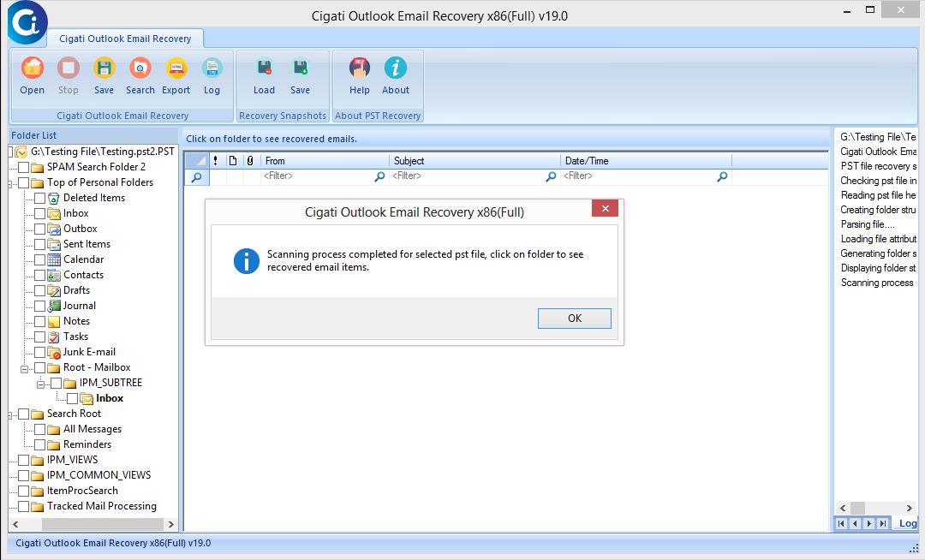Sort by the Subject column header
Screen dimensions: 925x560
474,161
